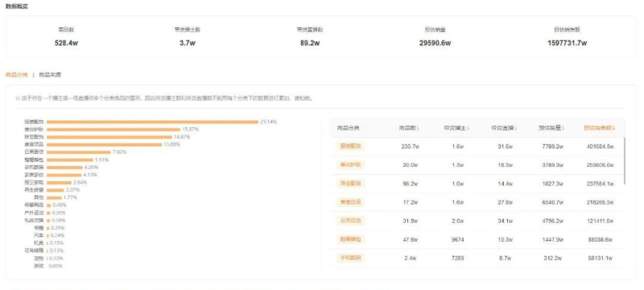
Task: Click the 13.66% bar in the chart
Action: [x=105, y=144]
